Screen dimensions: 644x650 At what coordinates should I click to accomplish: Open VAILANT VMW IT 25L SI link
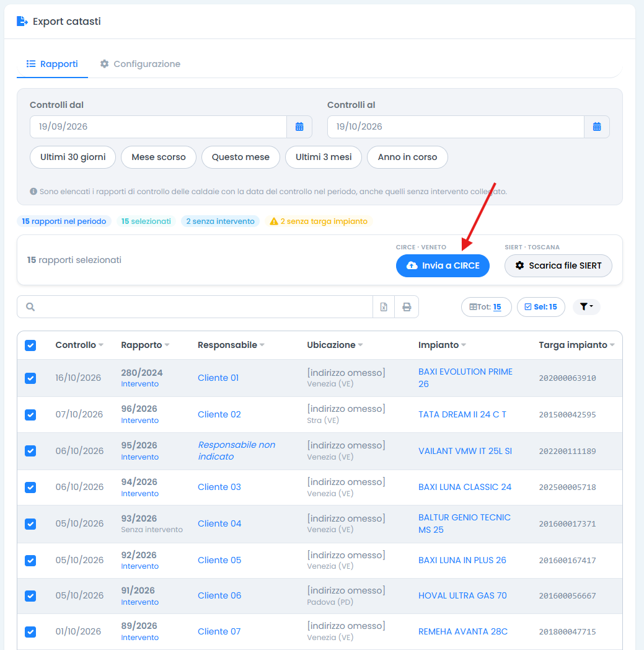[x=465, y=451]
